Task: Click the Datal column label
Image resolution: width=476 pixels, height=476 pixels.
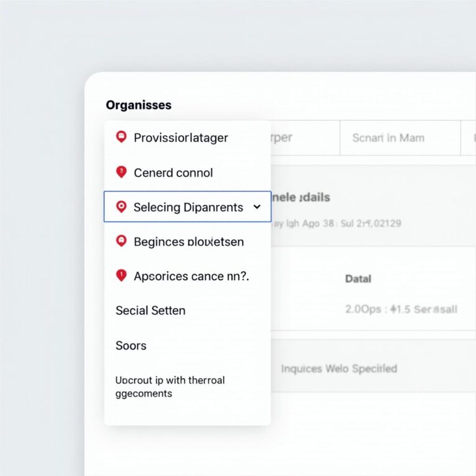Action: pos(358,279)
